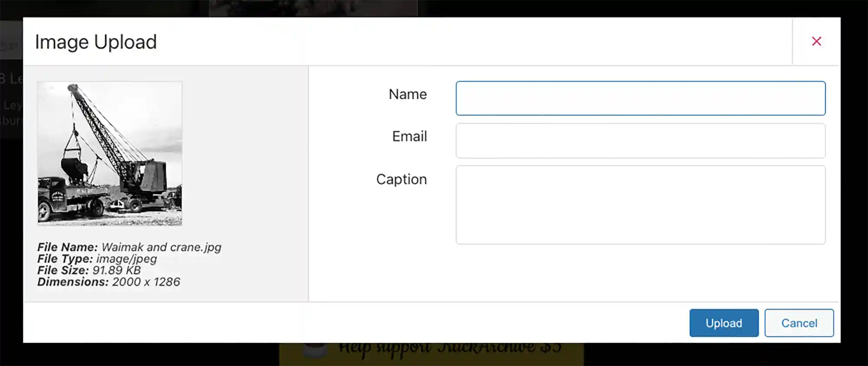Click the Caption field label
This screenshot has width=868, height=366.
pos(401,179)
